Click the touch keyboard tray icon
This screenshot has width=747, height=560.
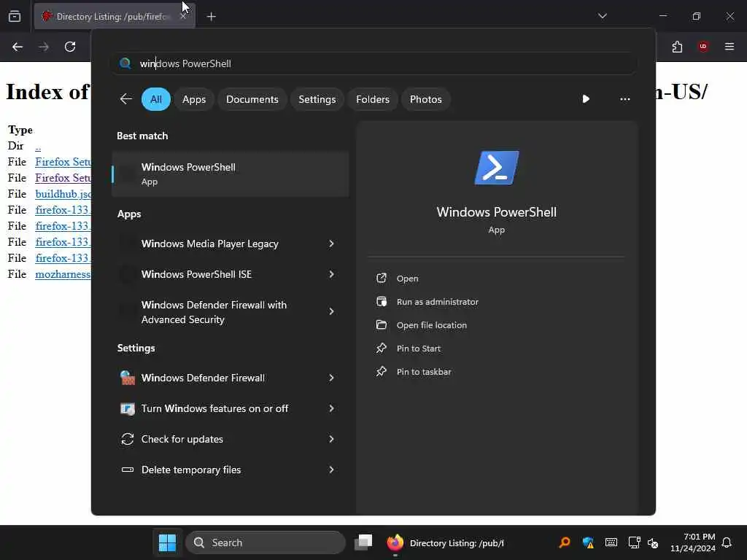click(x=611, y=542)
